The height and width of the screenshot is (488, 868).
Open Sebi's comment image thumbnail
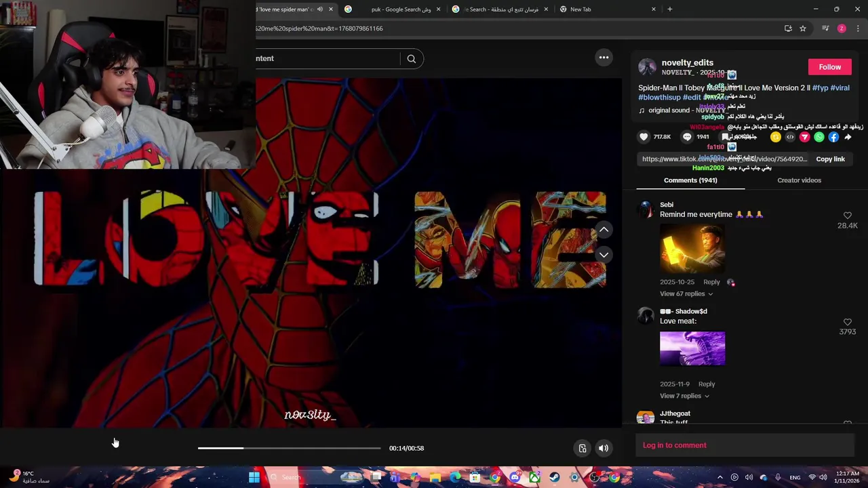pos(692,248)
